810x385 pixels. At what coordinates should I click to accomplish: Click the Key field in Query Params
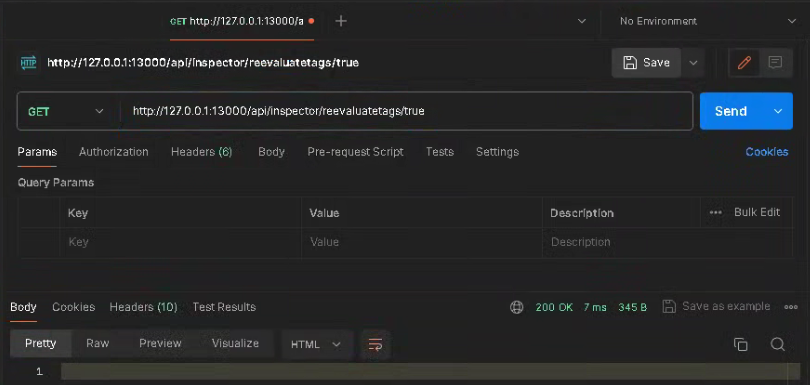[180, 242]
